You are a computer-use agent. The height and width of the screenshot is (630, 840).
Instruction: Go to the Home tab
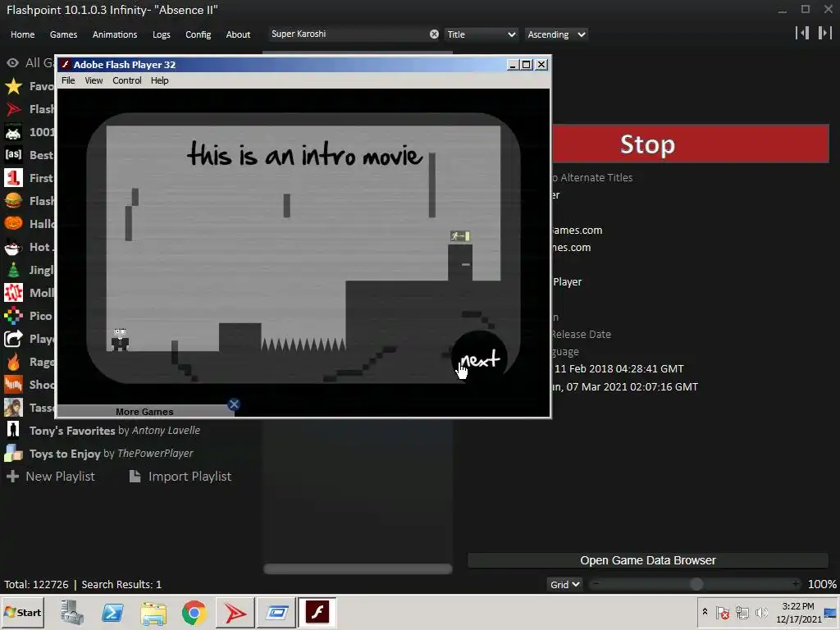[22, 34]
